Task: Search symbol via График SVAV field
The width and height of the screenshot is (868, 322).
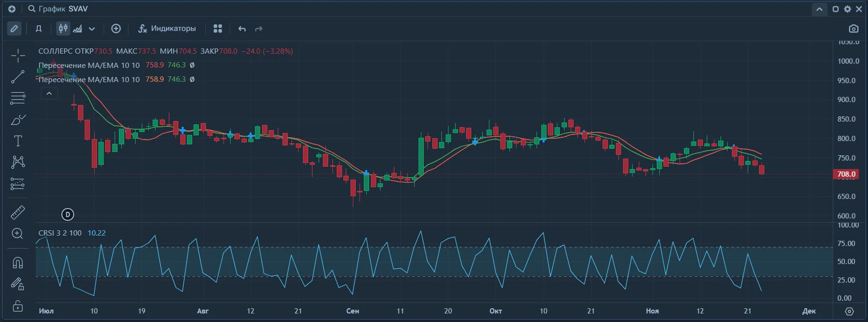Action: pos(58,9)
